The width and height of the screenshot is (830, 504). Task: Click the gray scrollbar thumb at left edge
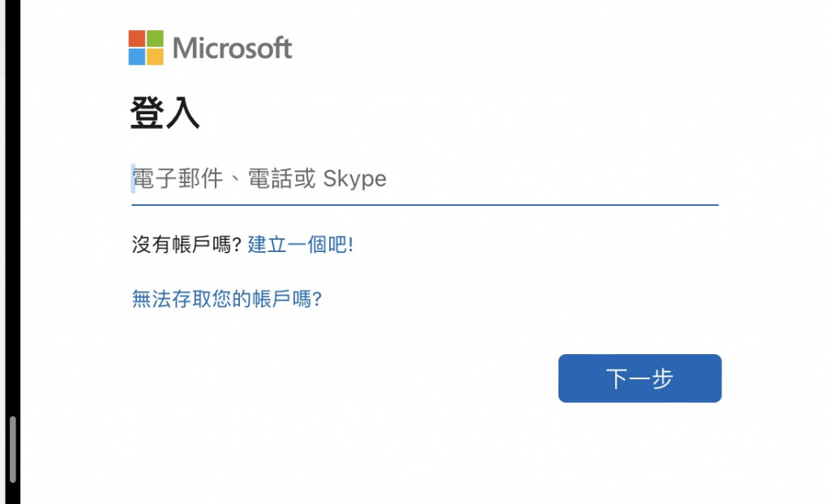[x=12, y=450]
